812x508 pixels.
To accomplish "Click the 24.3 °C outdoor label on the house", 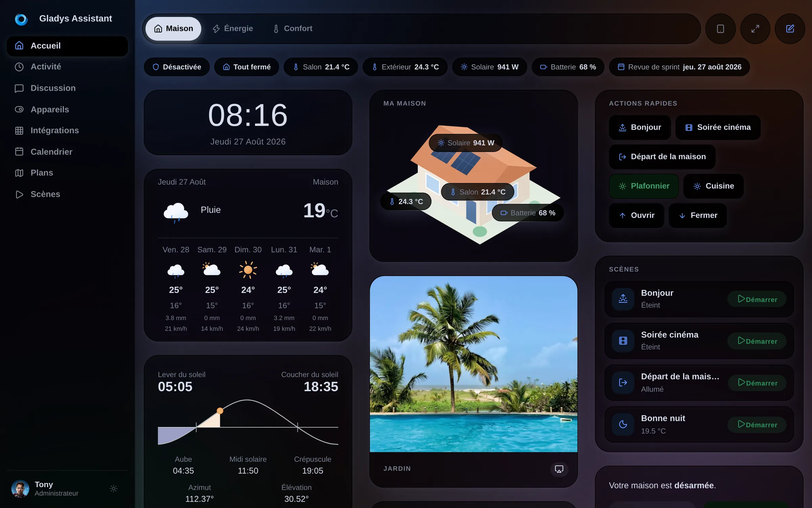I will (406, 202).
